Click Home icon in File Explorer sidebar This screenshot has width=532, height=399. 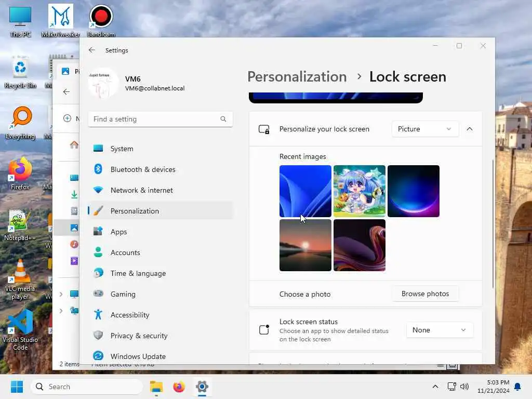tap(74, 145)
